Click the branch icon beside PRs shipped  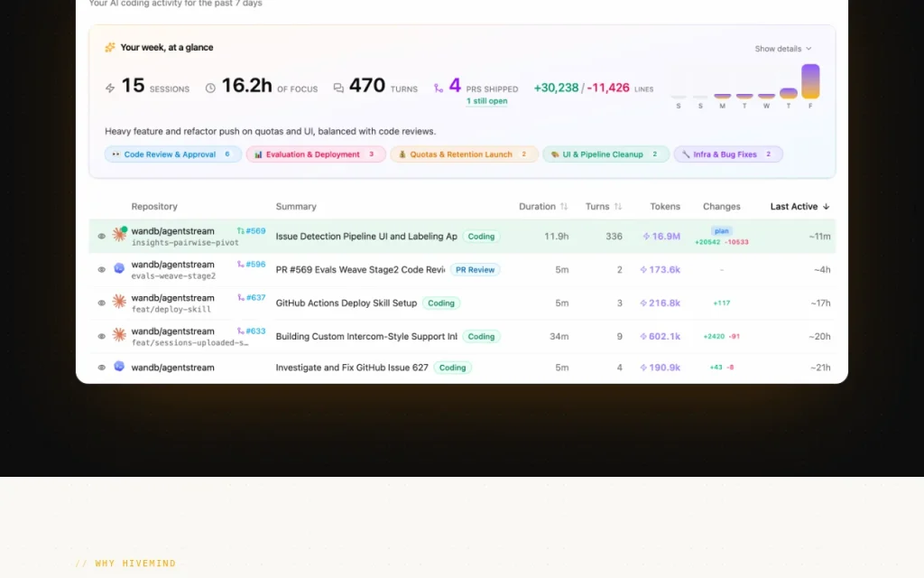pyautogui.click(x=438, y=88)
